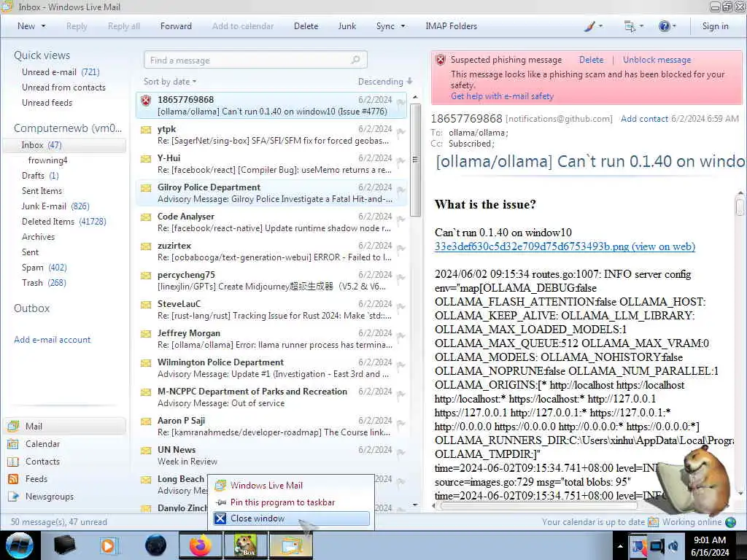
Task: Click message list scrollbar down arrow
Action: click(415, 505)
